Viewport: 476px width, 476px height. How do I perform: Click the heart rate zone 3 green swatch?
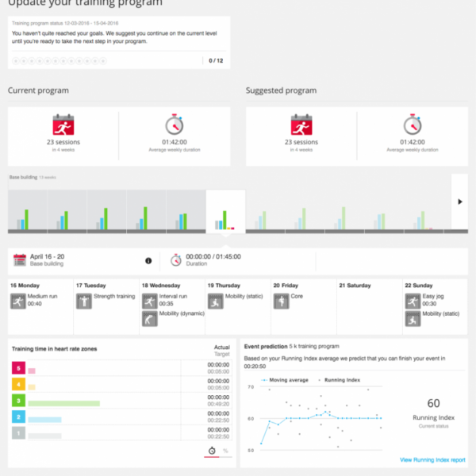coord(17,402)
